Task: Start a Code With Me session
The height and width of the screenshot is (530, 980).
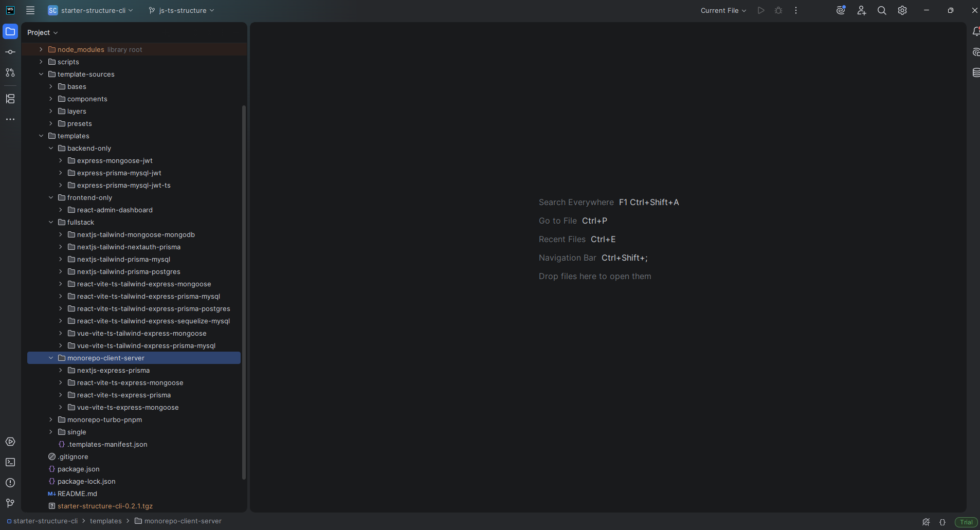Action: pyautogui.click(x=861, y=10)
